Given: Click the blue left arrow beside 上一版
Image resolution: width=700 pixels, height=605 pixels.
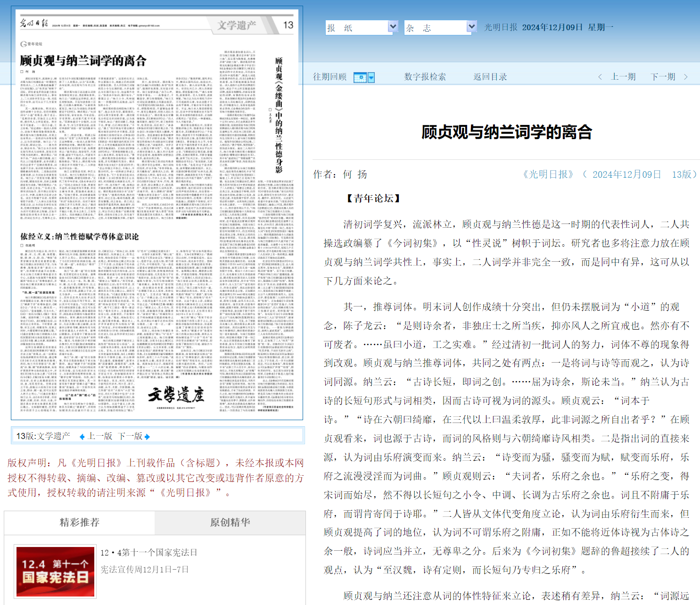Looking at the screenshot, I should point(82,437).
